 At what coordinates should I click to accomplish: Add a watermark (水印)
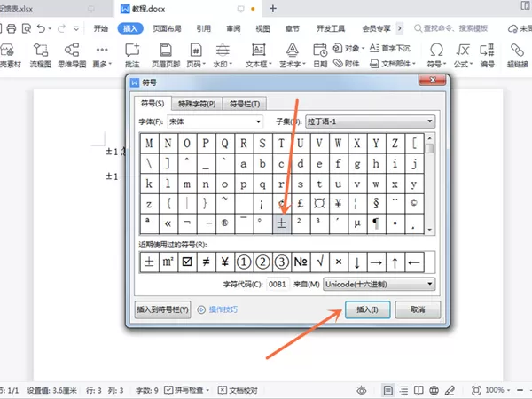coord(223,55)
